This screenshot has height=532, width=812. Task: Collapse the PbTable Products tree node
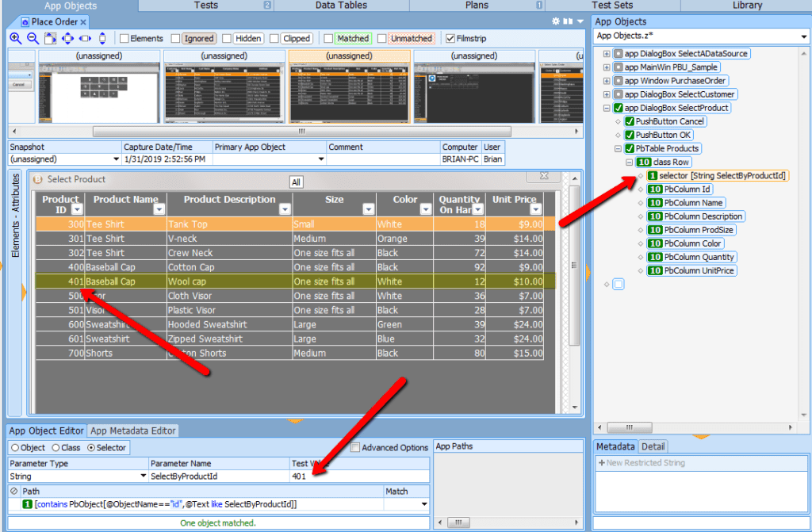(618, 148)
